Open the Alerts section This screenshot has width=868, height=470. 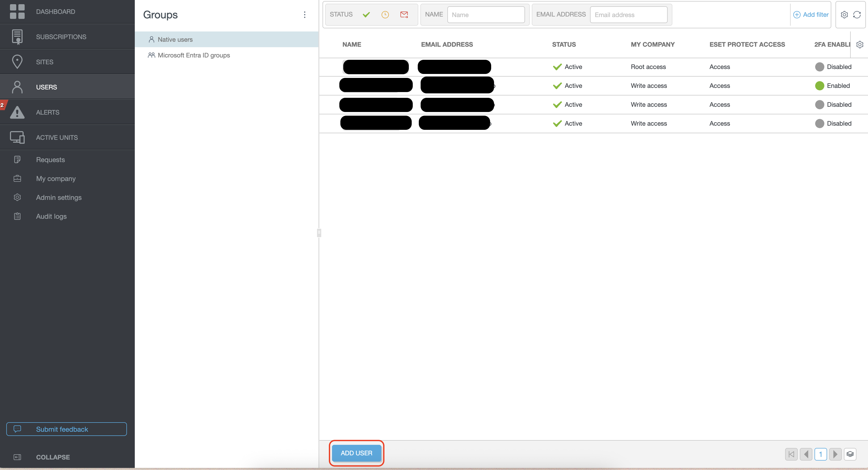pyautogui.click(x=67, y=112)
